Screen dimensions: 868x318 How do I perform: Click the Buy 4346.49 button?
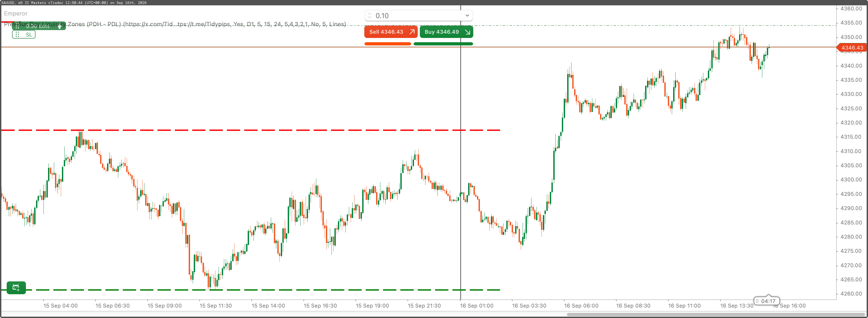pos(447,32)
